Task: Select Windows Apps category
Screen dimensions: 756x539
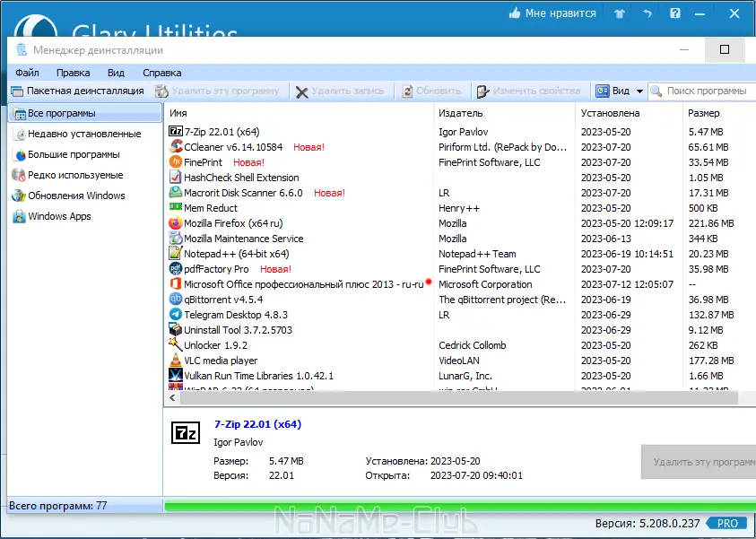Action: tap(52, 216)
